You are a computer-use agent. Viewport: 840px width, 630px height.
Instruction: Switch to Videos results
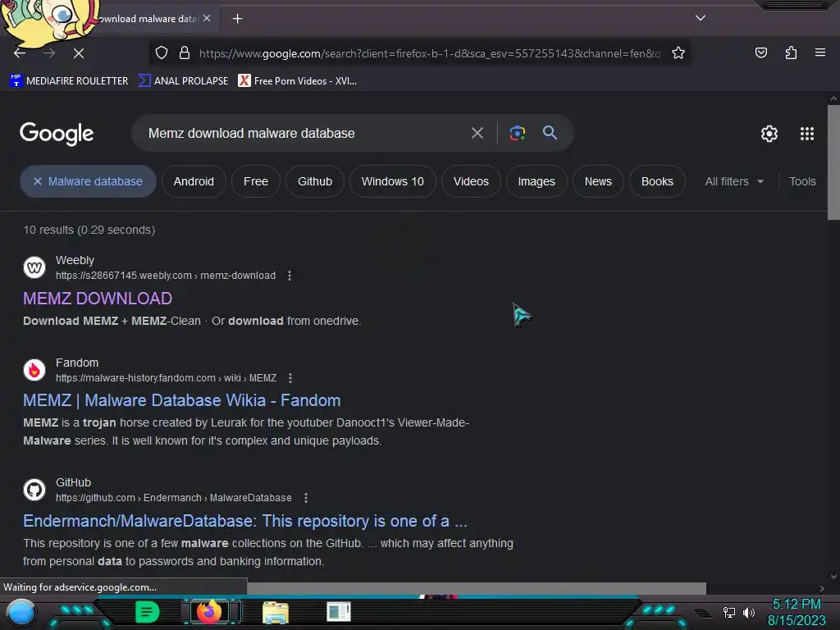point(471,181)
